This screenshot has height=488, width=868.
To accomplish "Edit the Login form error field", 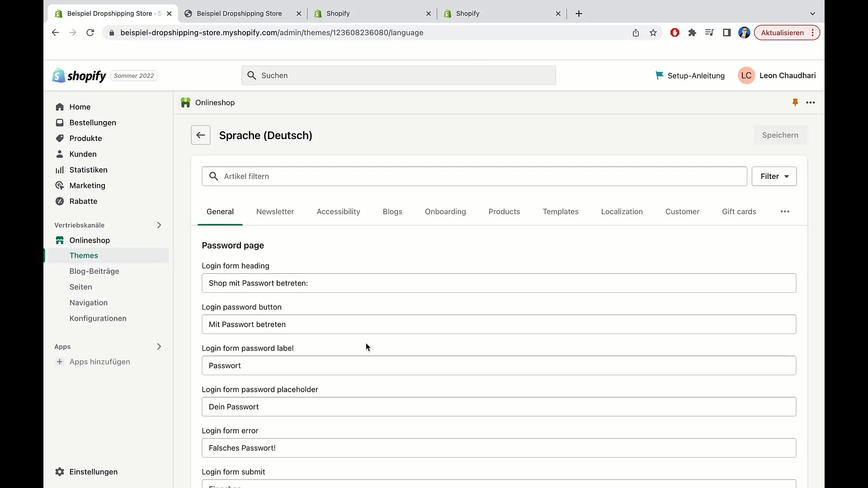I will 499,448.
